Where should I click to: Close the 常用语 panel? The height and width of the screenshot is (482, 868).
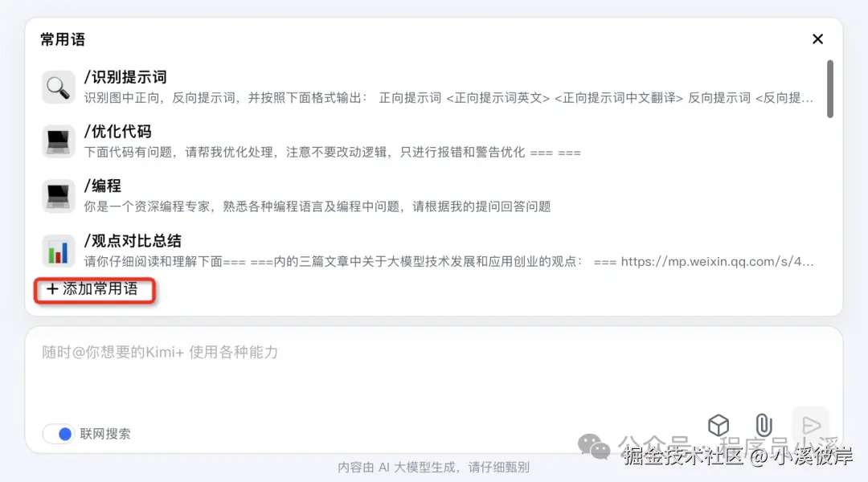pos(817,39)
